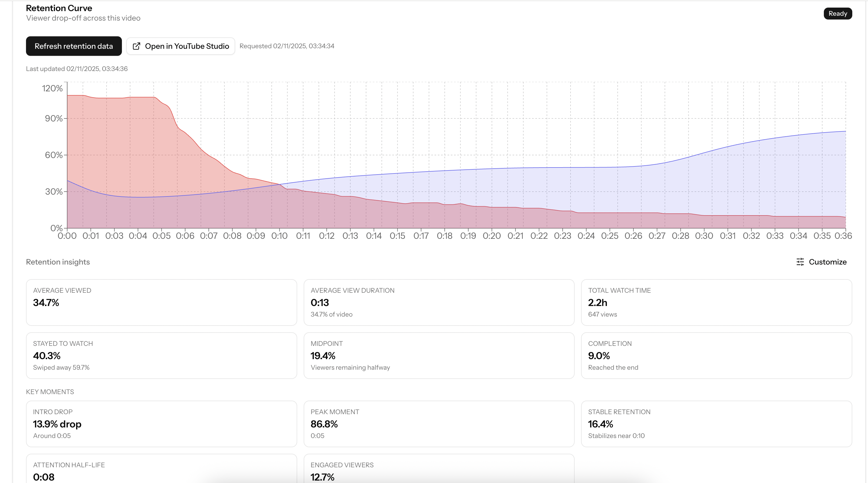This screenshot has height=483, width=868.
Task: Open the video in YouTube Studio
Action: click(181, 46)
